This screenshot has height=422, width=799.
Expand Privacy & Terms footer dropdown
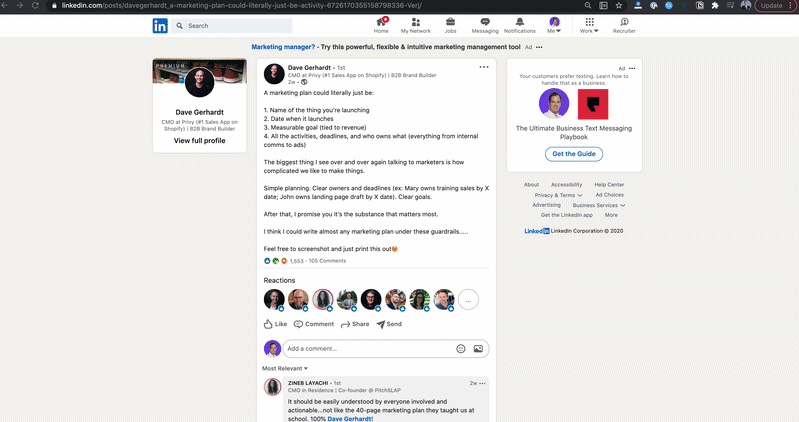coord(558,195)
